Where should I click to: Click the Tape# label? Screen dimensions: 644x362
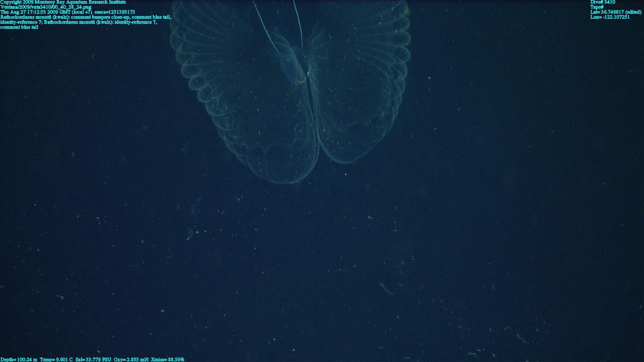pyautogui.click(x=597, y=7)
